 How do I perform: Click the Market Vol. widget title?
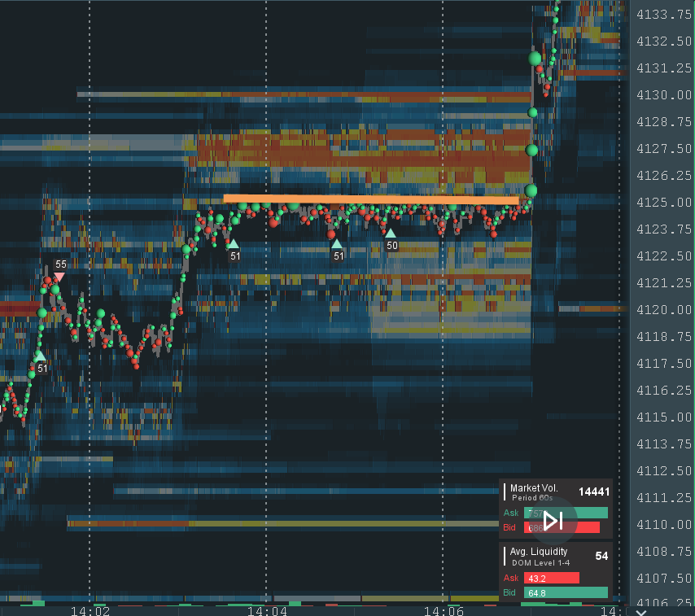(535, 488)
